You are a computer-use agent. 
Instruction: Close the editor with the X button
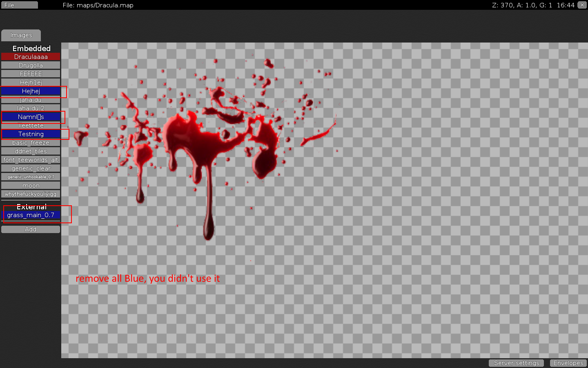point(581,5)
